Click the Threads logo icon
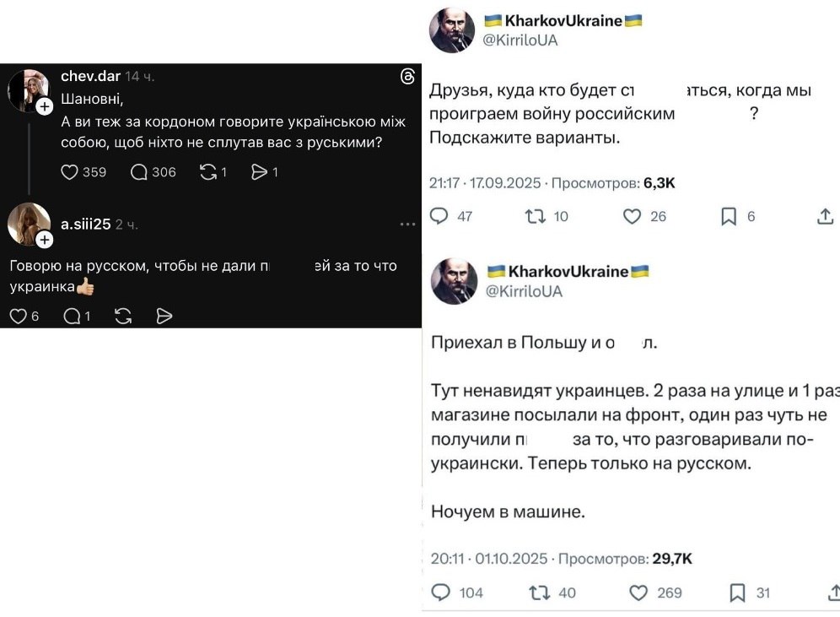 click(407, 77)
